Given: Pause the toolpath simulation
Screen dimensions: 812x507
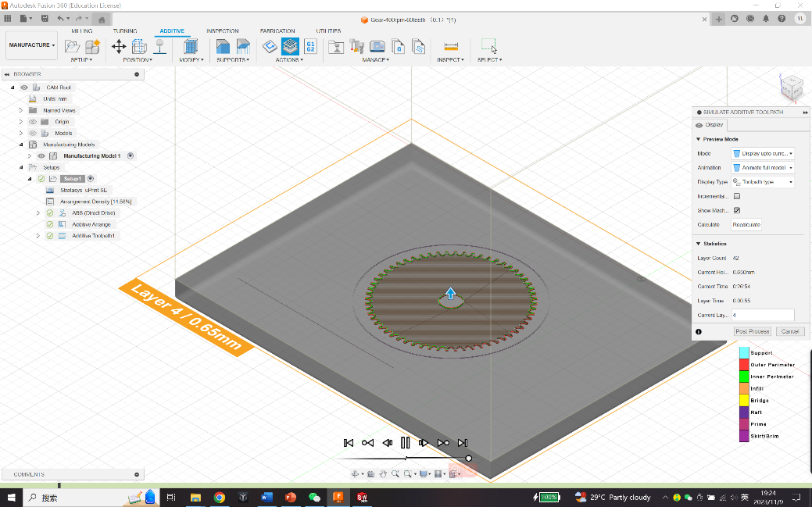Looking at the screenshot, I should point(406,443).
